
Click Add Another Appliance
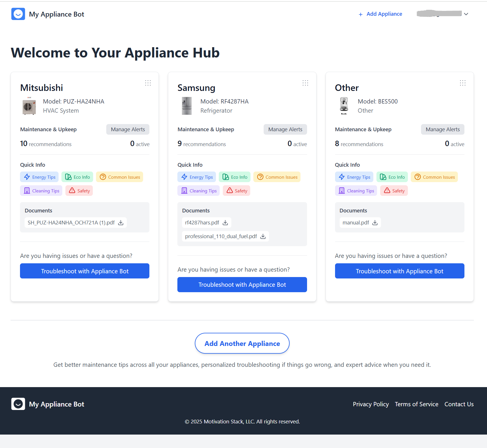242,343
